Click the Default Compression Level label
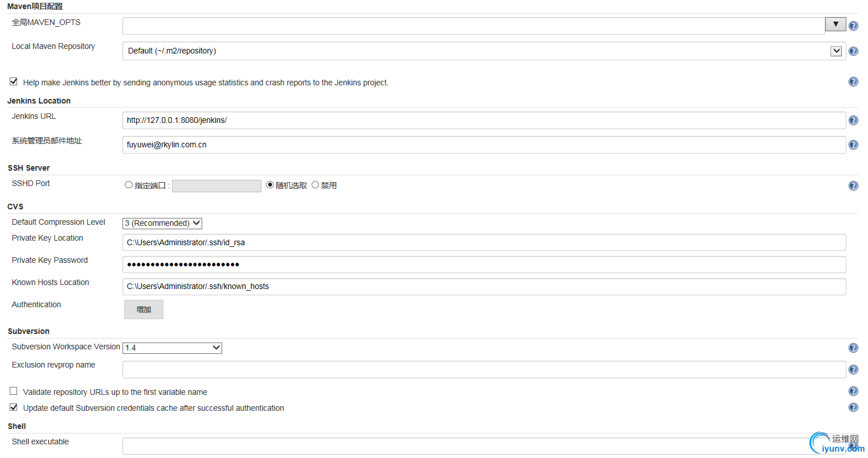 coord(59,222)
